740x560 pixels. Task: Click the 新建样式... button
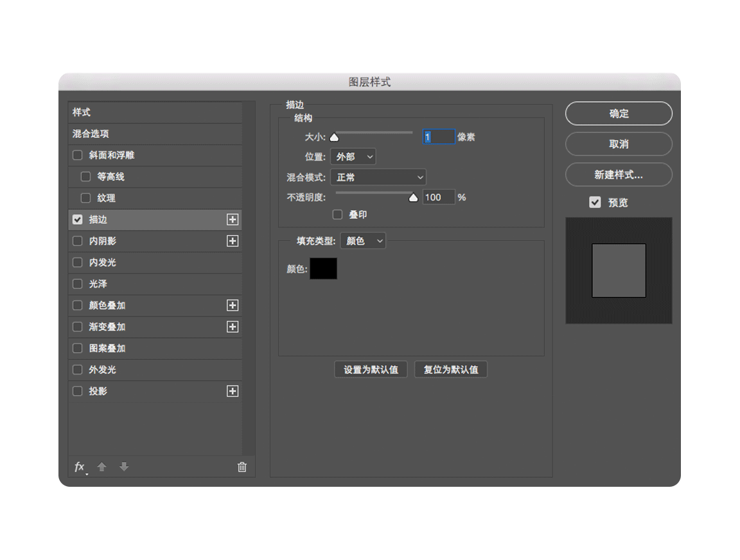point(619,175)
